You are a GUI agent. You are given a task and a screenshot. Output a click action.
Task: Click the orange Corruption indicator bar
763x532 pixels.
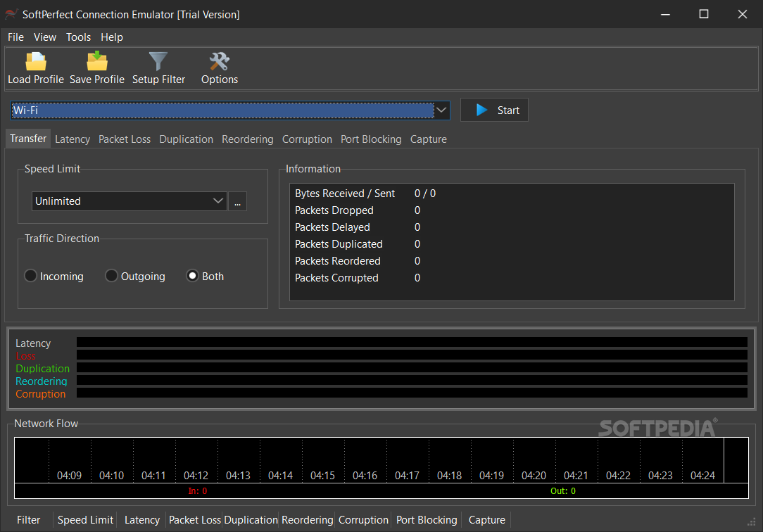[x=412, y=393]
